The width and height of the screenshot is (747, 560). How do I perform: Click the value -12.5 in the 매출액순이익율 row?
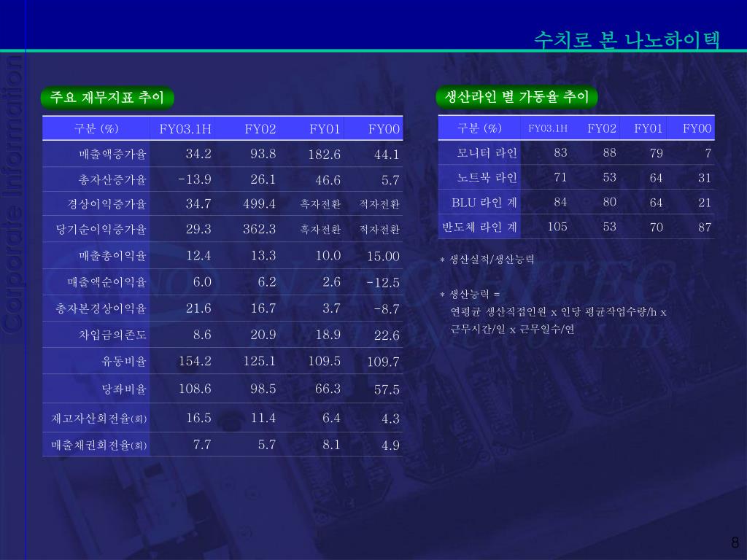click(x=383, y=283)
